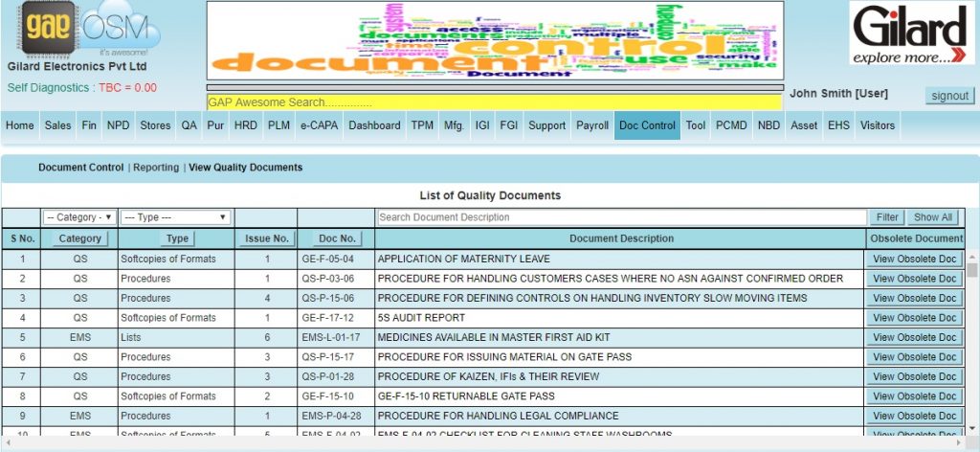Open the Category filter dropdown
Viewport: 980px width, 452px height.
tap(79, 217)
